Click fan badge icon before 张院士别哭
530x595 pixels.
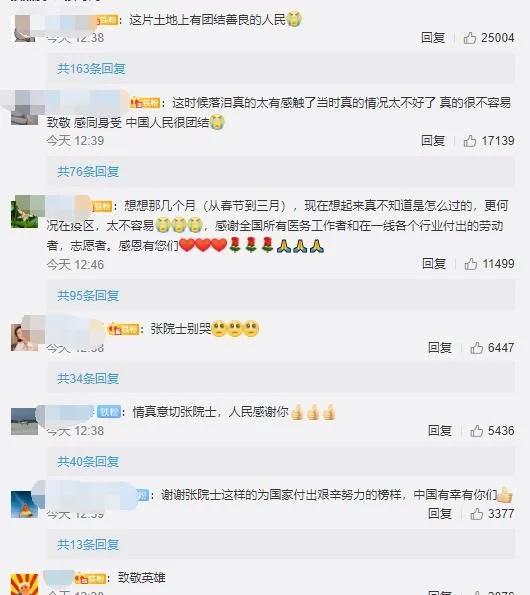point(124,329)
